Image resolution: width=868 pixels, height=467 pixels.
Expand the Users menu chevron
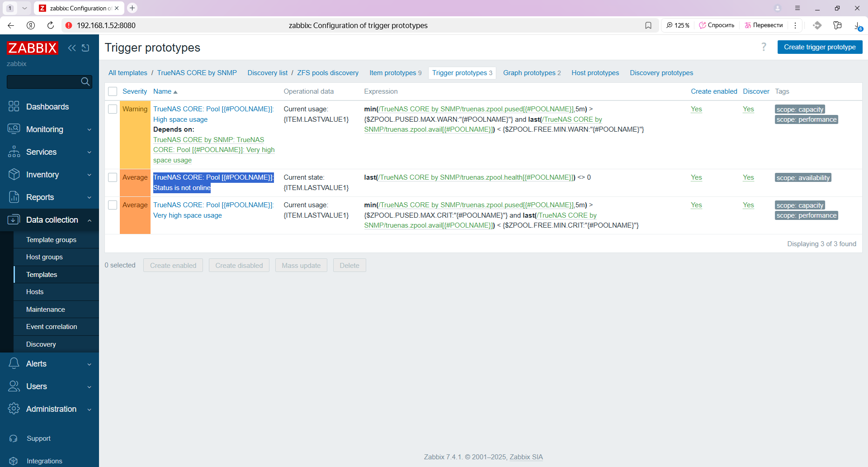coord(90,386)
